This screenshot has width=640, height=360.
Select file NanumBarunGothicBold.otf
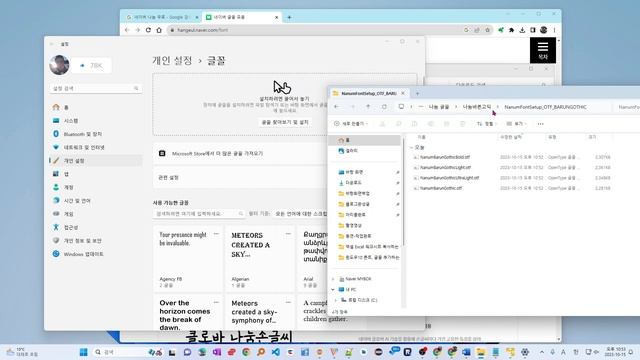(x=445, y=157)
